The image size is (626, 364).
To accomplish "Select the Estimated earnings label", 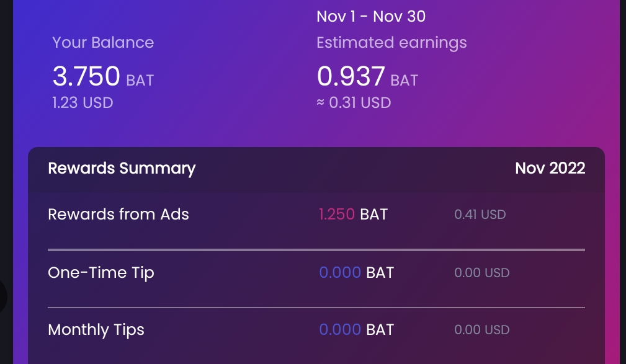I will pyautogui.click(x=391, y=43).
